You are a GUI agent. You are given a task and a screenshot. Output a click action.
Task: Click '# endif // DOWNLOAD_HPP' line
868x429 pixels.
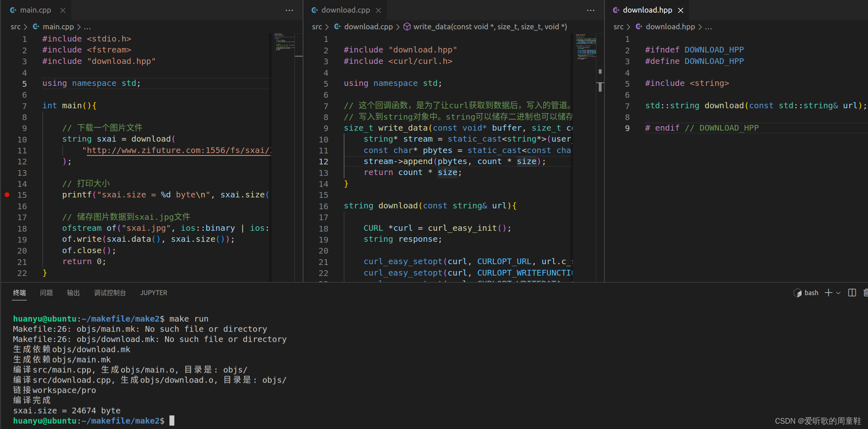[x=702, y=128]
